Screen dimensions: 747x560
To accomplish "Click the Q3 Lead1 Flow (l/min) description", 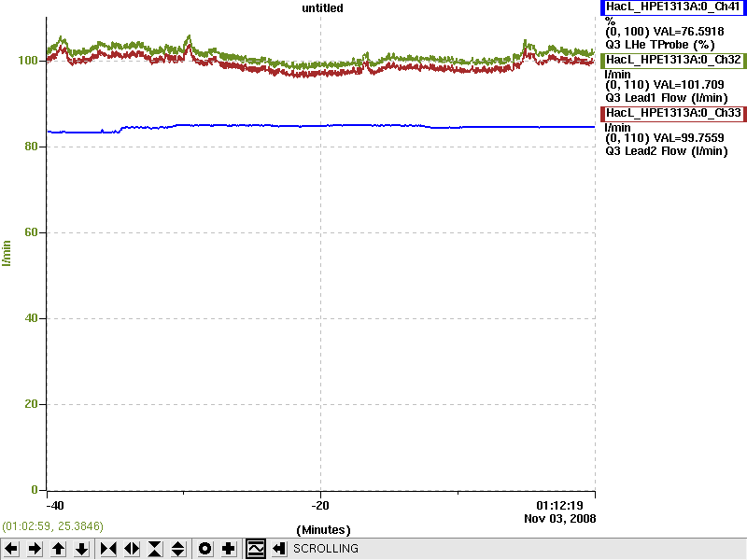I will pos(667,98).
